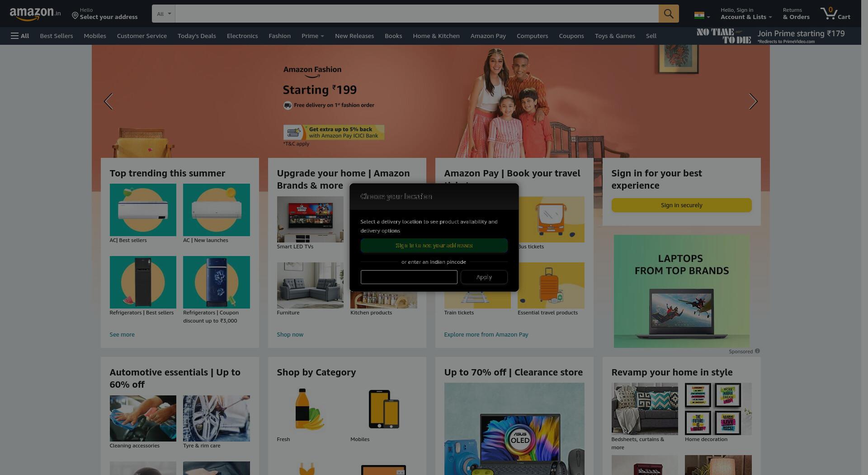
Task: Click the Mobiles category icon
Action: point(384,409)
